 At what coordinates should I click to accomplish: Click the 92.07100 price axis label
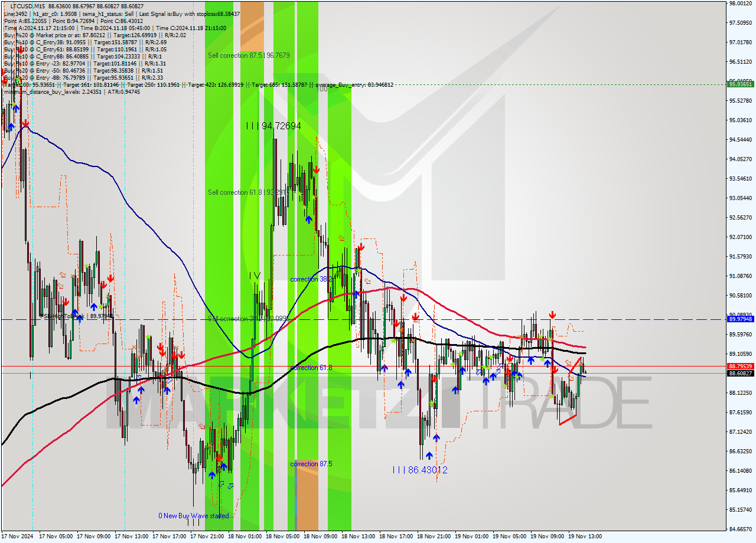click(x=740, y=237)
